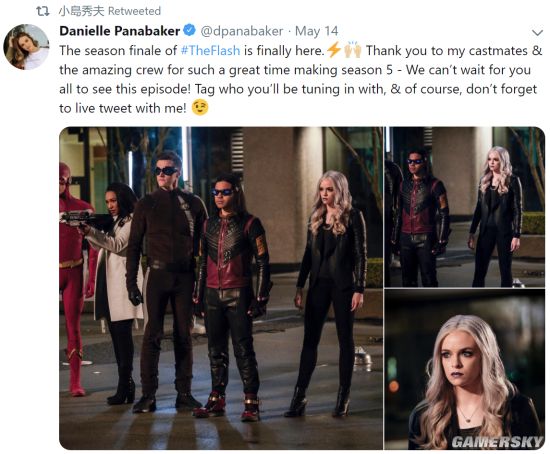This screenshot has width=550, height=454.
Task: Open the 小島秀夫 Retweeted link
Action: point(110,11)
